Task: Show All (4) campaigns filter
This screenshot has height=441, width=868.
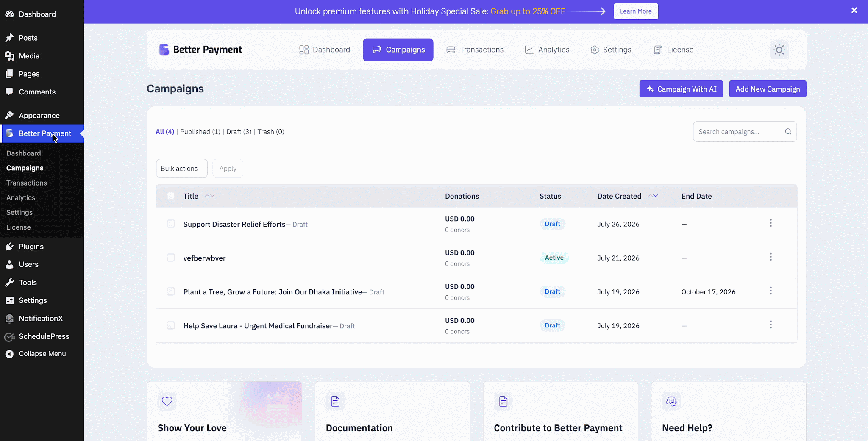Action: coord(165,132)
